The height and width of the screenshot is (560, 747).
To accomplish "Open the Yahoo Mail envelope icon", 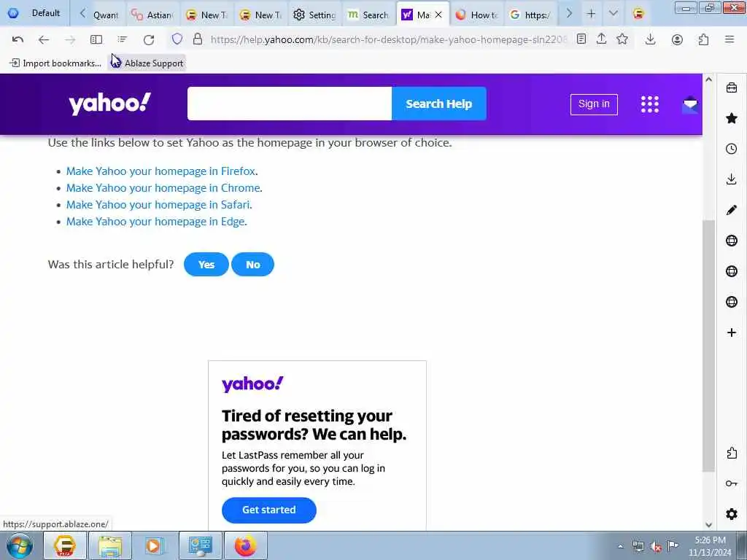I will [x=690, y=104].
